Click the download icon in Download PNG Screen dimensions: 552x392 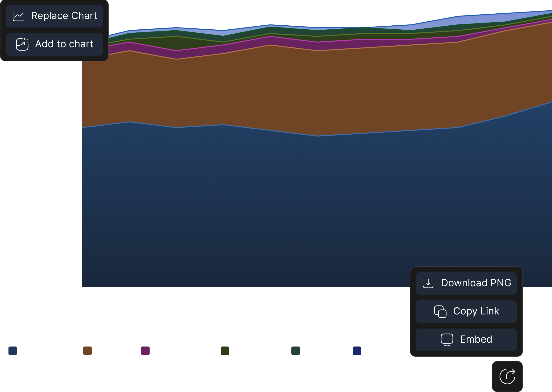428,283
